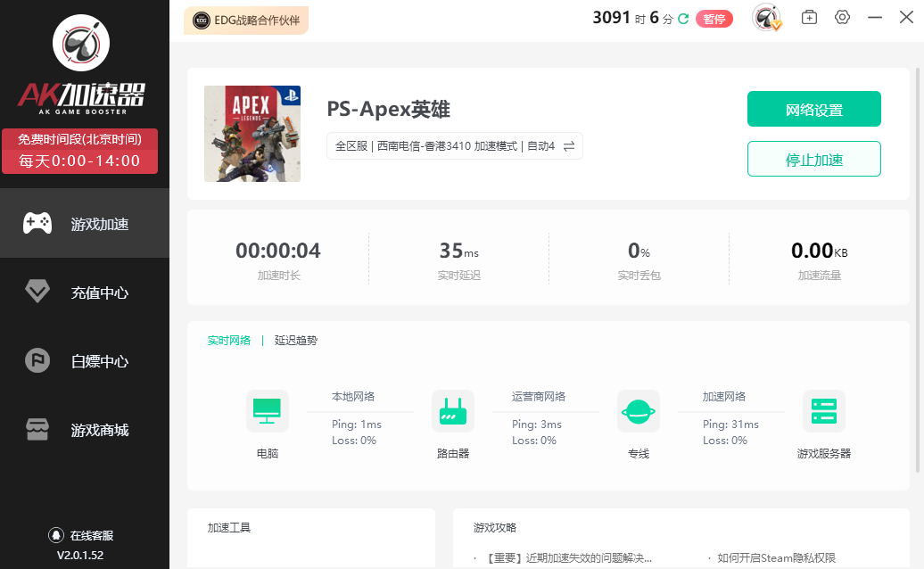Toggle the 暂停 pause time badge
Screen dimensions: 924x569
[x=714, y=19]
